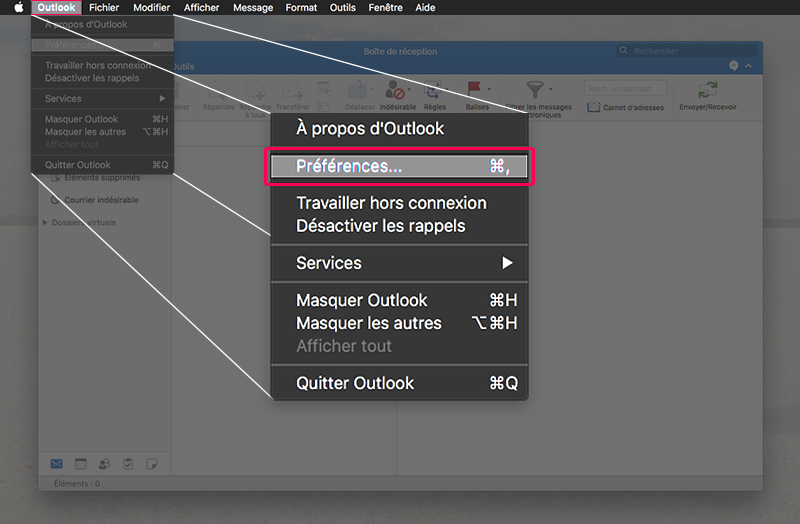
Task: Open Carnet d'adresses
Action: (x=626, y=107)
